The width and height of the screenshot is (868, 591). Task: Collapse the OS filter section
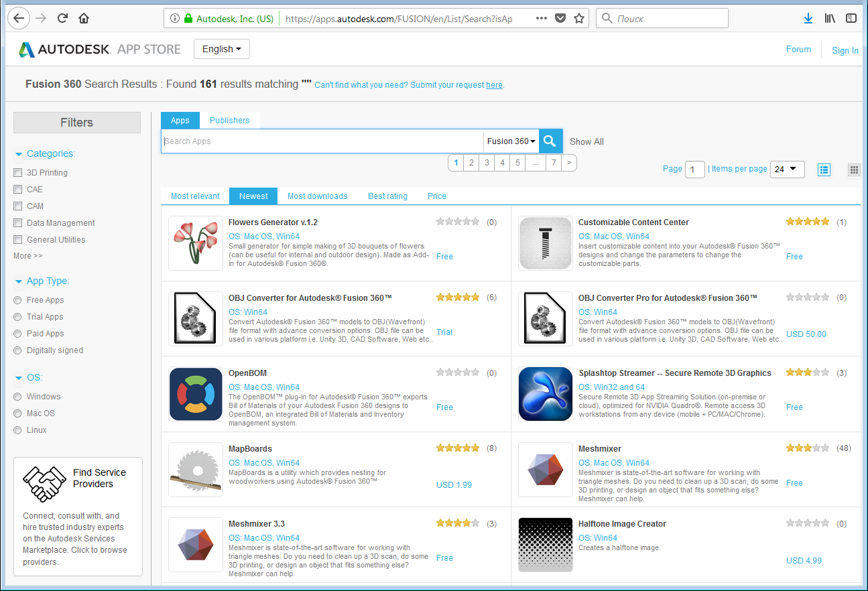point(19,378)
